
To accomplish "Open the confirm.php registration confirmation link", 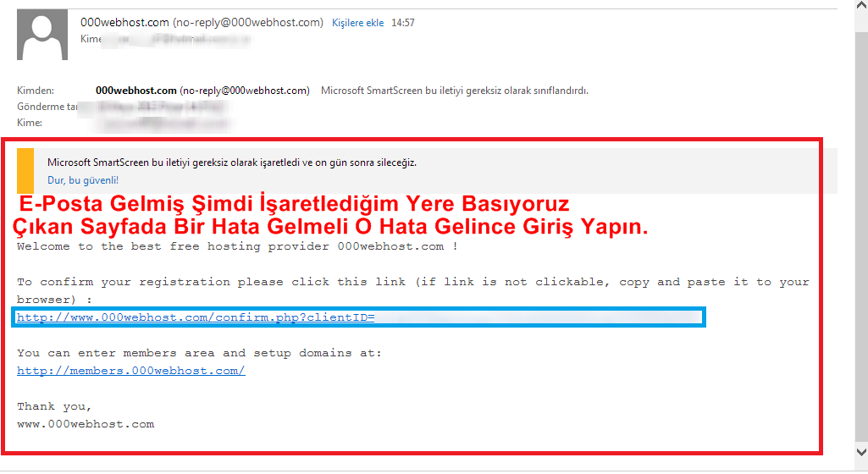I will [196, 317].
